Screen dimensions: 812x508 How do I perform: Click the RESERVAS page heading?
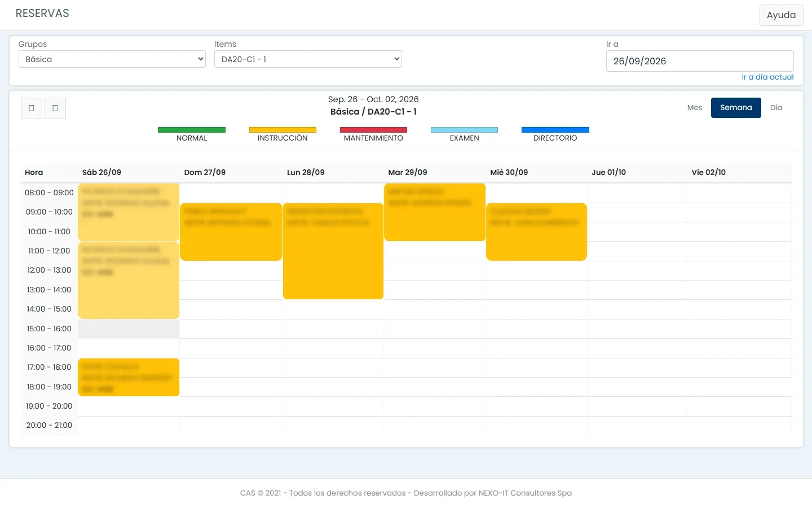42,14
